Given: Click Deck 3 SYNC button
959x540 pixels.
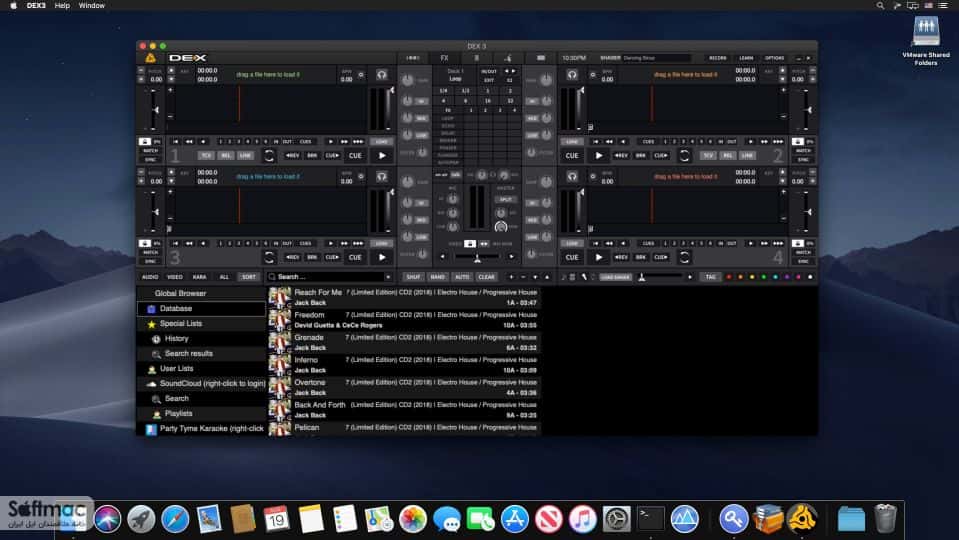Looking at the screenshot, I should (150, 262).
